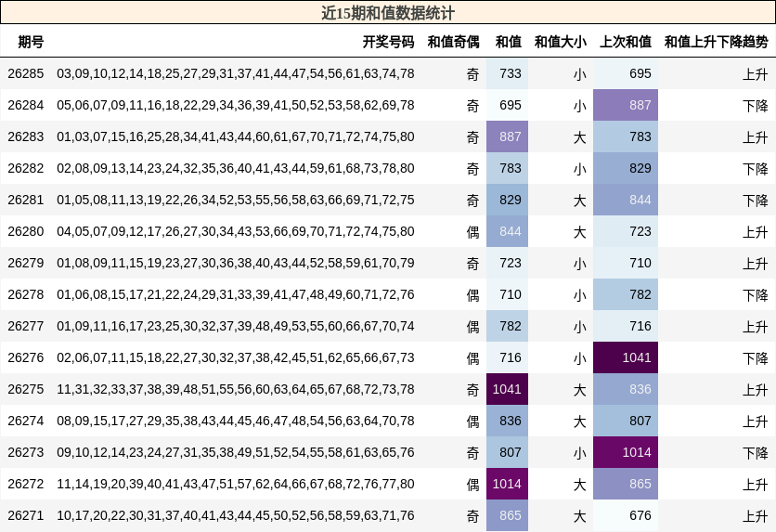This screenshot has width=776, height=532.
Task: Select the 上次和值 column header
Action: point(626,42)
